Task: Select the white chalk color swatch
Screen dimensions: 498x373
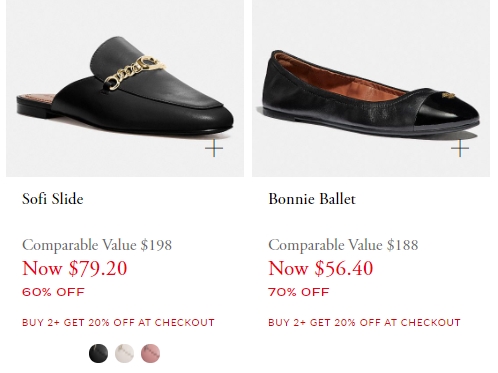Action: pos(124,353)
